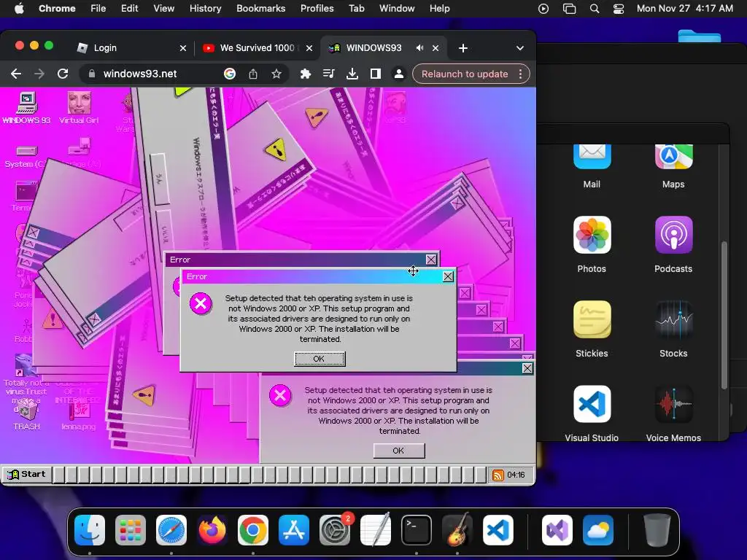Open Safari in the Dock
This screenshot has height=560, width=747.
(x=171, y=530)
